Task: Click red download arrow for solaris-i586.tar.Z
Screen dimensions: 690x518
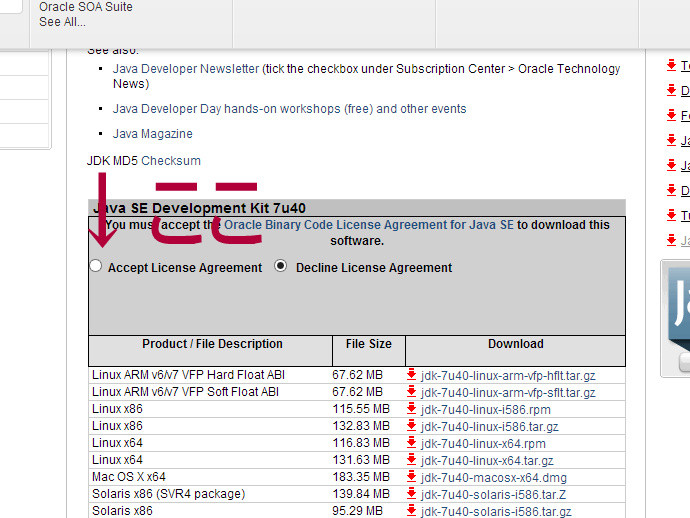Action: (x=411, y=493)
